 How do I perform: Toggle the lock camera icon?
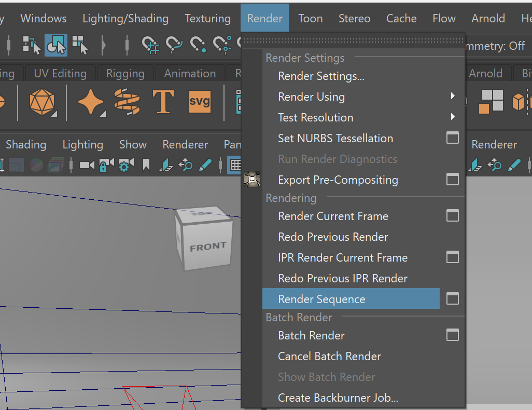click(106, 166)
